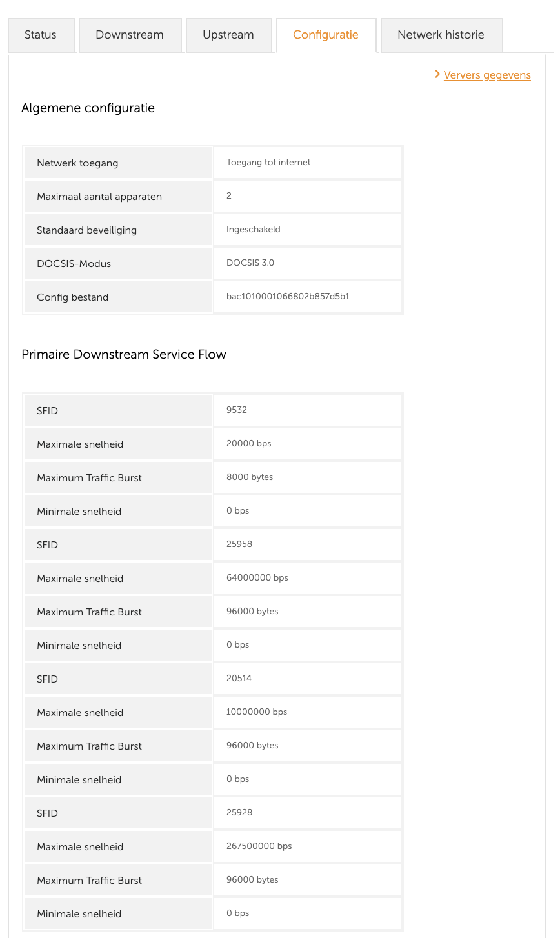Select the 64000000 bps speed value

[x=257, y=578]
